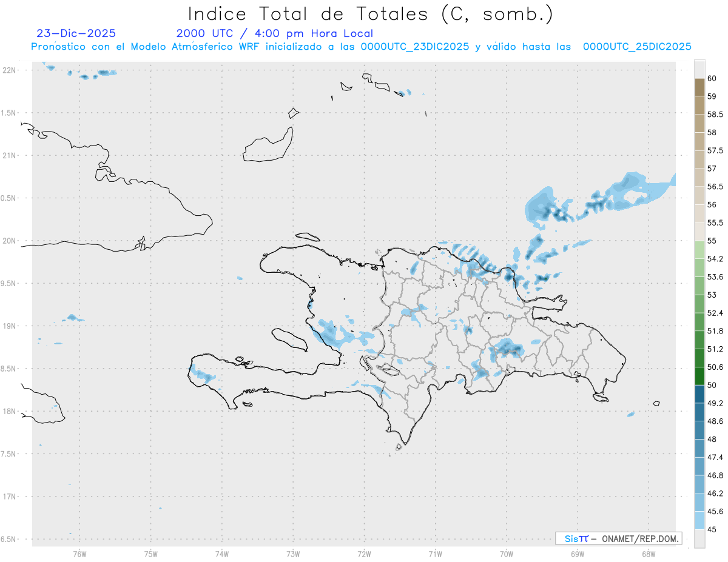
Task: Pick the blue swatch between 47.4 and 48
Action: tap(699, 448)
